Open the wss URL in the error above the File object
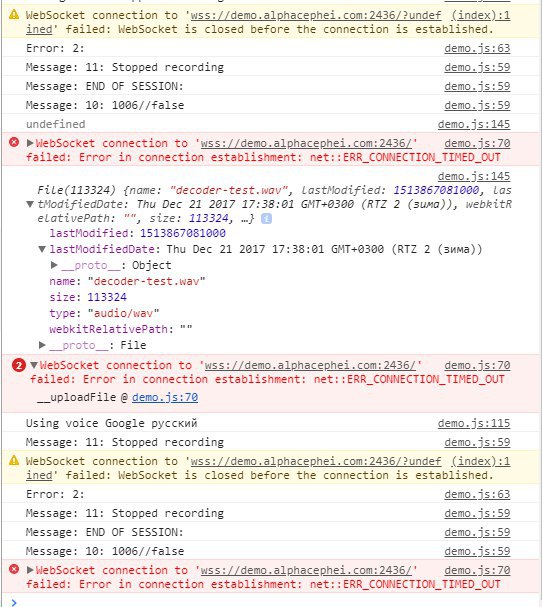This screenshot has width=542, height=607. (x=306, y=143)
